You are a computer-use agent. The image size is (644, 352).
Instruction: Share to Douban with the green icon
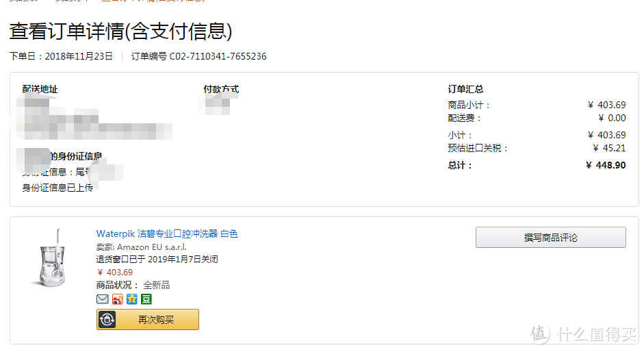click(x=146, y=299)
